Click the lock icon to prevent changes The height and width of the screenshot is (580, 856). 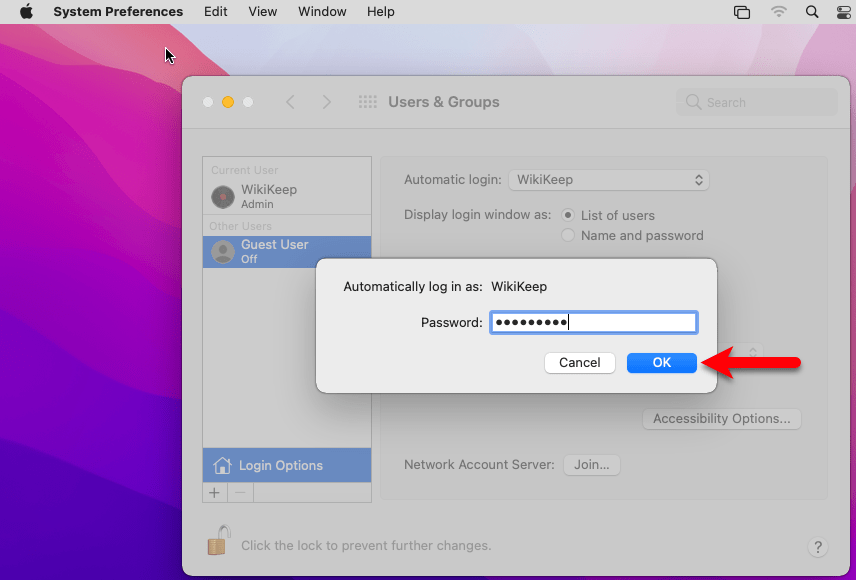(219, 541)
